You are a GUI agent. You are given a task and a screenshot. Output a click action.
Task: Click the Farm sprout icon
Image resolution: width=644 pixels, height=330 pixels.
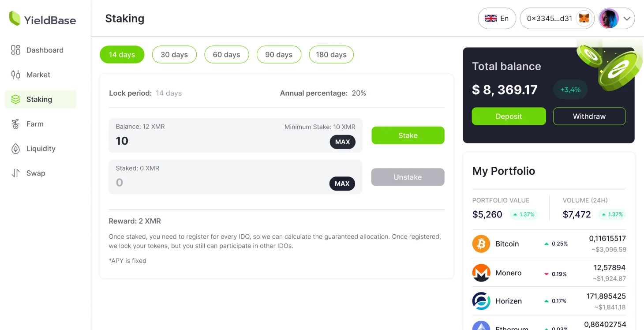coord(15,124)
